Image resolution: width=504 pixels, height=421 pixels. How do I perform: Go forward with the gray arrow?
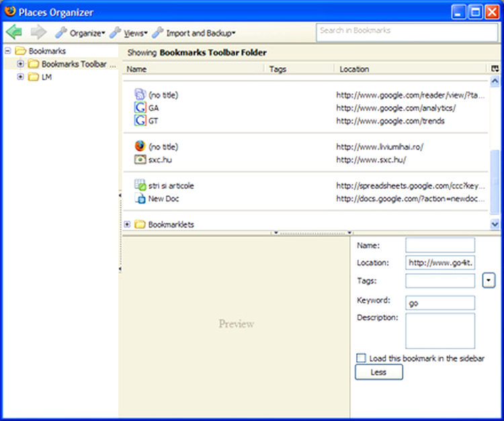[38, 32]
